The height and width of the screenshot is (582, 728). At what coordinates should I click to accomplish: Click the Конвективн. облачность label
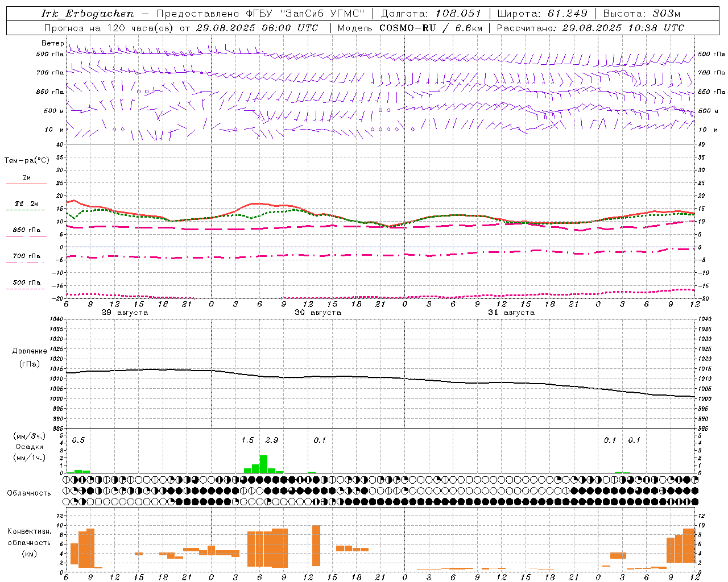click(x=29, y=537)
